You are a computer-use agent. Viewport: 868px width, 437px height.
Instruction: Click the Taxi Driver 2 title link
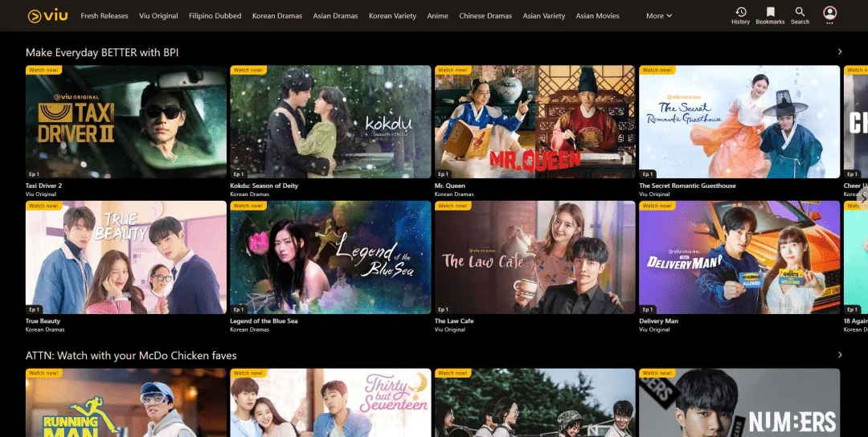click(x=43, y=186)
